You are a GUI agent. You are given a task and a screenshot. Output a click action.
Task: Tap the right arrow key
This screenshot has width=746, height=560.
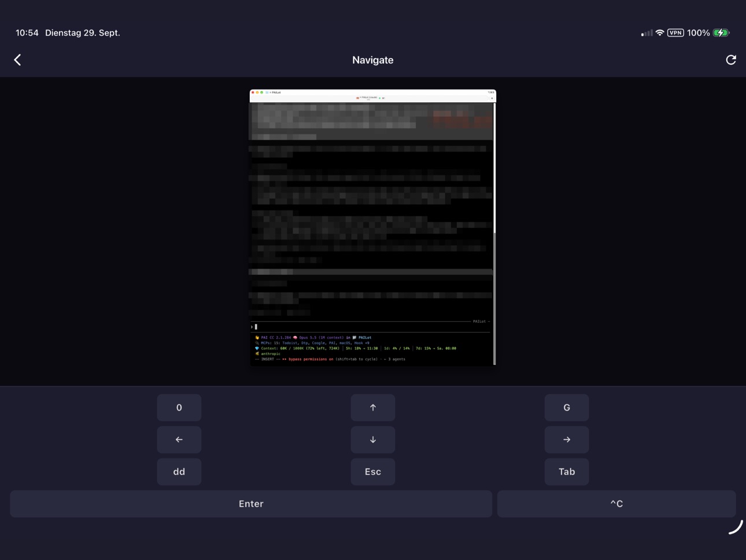pos(567,440)
